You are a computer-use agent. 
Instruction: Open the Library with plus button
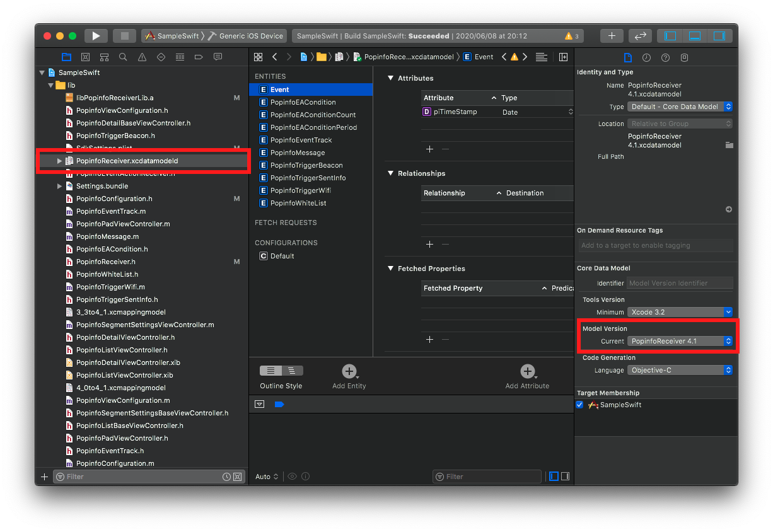point(611,36)
